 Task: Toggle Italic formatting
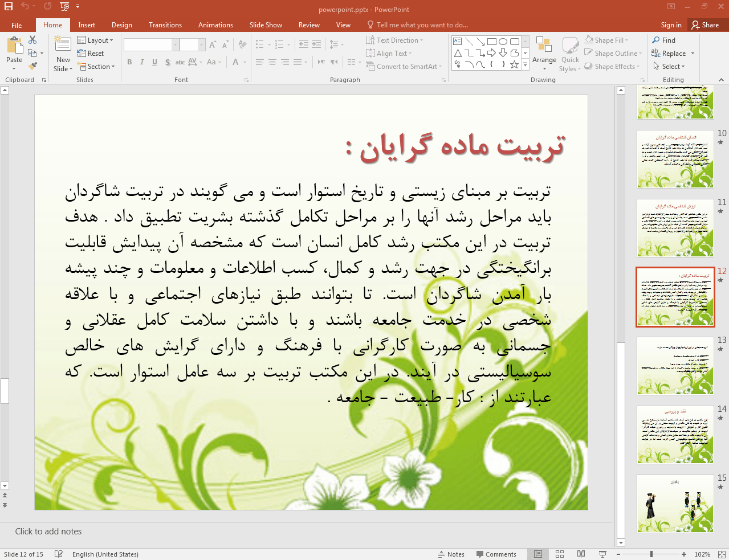coord(142,62)
